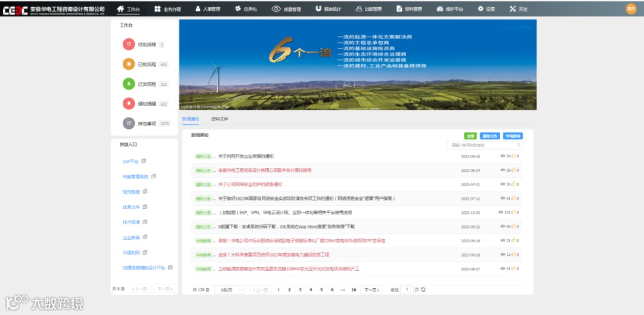Like the notice dated 2022-10-20
This screenshot has width=644, height=315.
tap(513, 212)
